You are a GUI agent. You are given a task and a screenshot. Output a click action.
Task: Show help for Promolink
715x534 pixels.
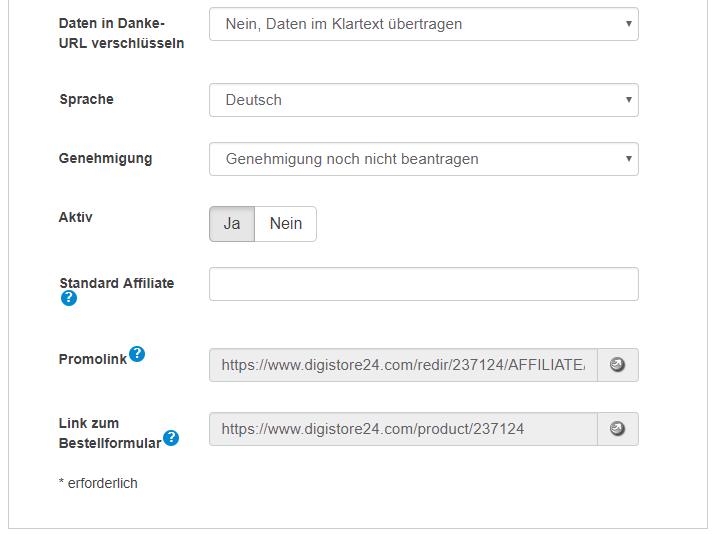click(x=137, y=354)
